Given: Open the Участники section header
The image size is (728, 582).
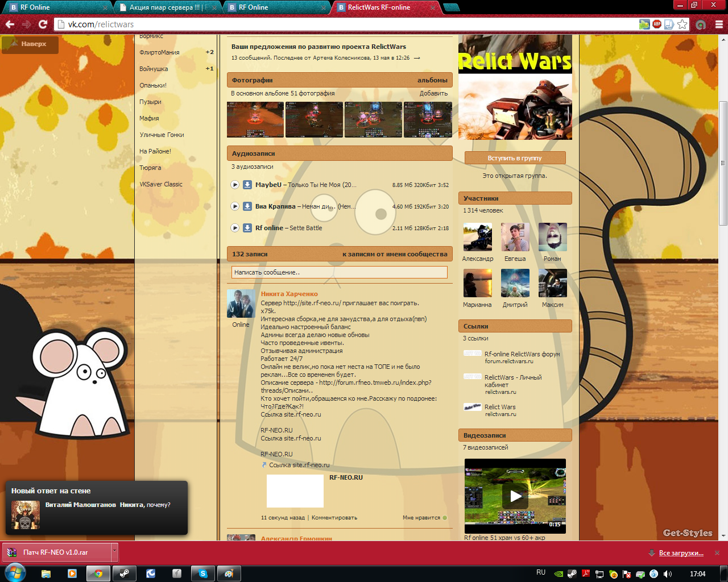Looking at the screenshot, I should [515, 198].
